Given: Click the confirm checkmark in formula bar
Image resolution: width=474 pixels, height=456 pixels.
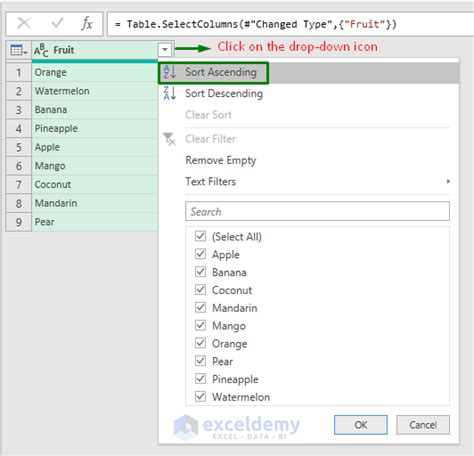Looking at the screenshot, I should tap(57, 23).
